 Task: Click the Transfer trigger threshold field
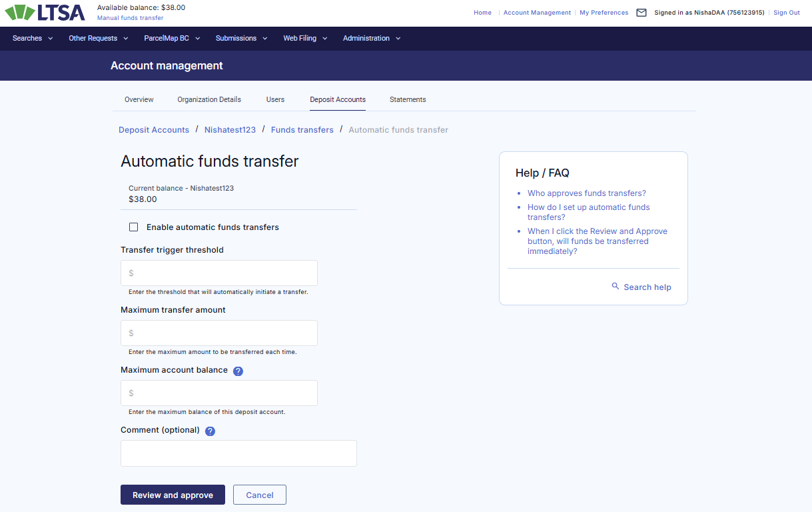tap(219, 273)
